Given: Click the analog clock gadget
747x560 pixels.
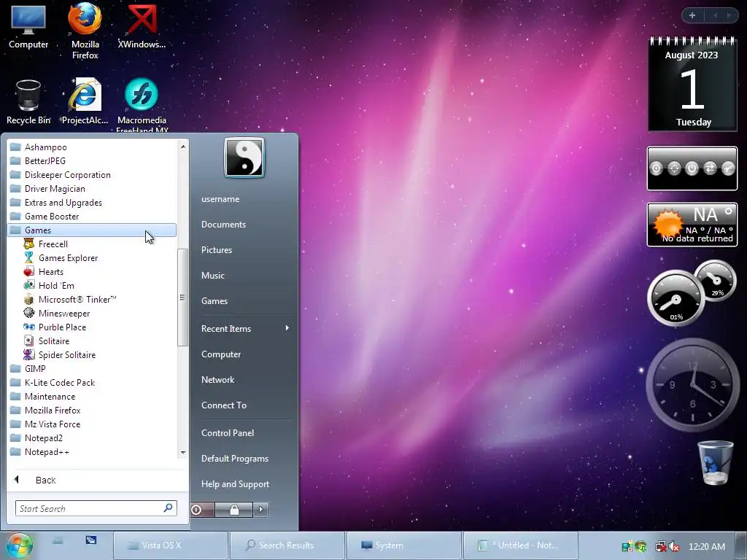Looking at the screenshot, I should coord(692,385).
